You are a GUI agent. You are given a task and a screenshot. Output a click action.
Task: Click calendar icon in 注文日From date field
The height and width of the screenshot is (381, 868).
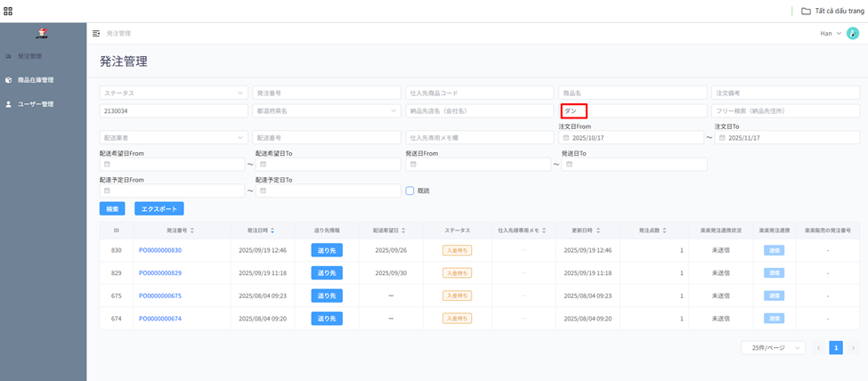click(x=566, y=138)
